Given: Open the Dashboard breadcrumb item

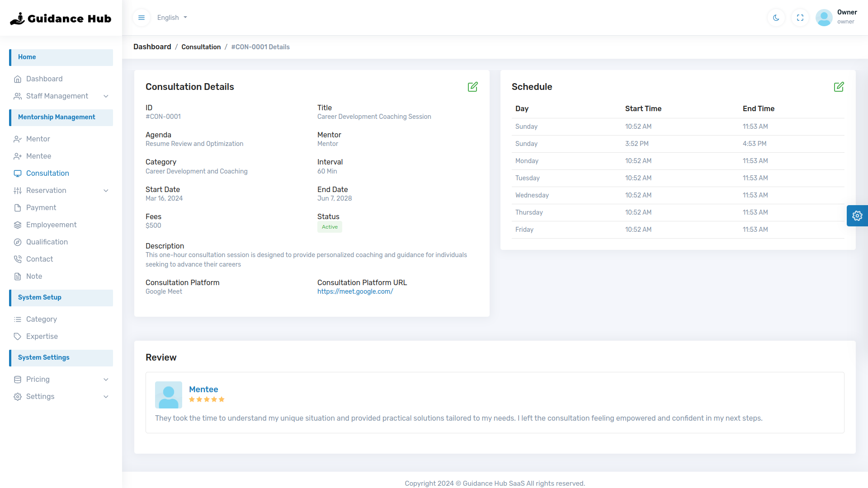Looking at the screenshot, I should pos(152,47).
